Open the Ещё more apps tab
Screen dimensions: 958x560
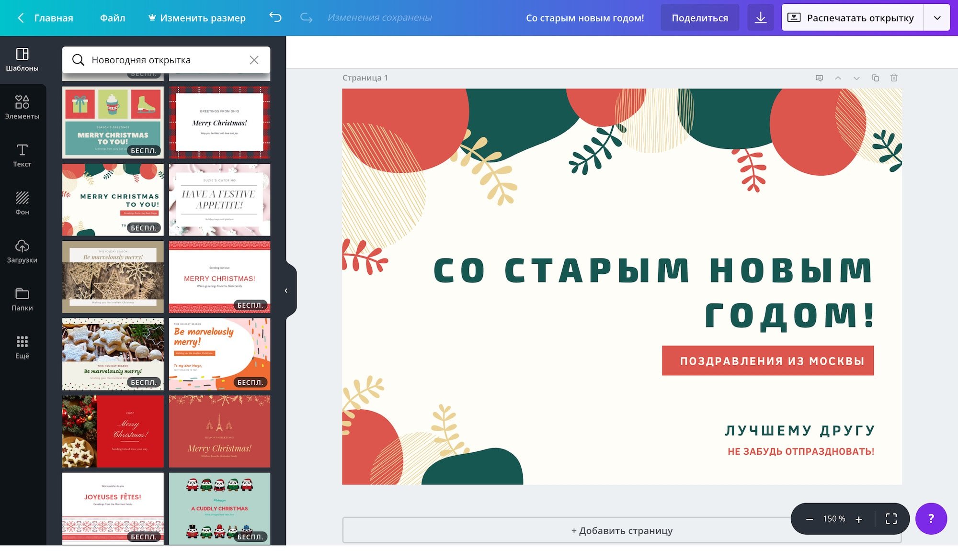(x=22, y=347)
